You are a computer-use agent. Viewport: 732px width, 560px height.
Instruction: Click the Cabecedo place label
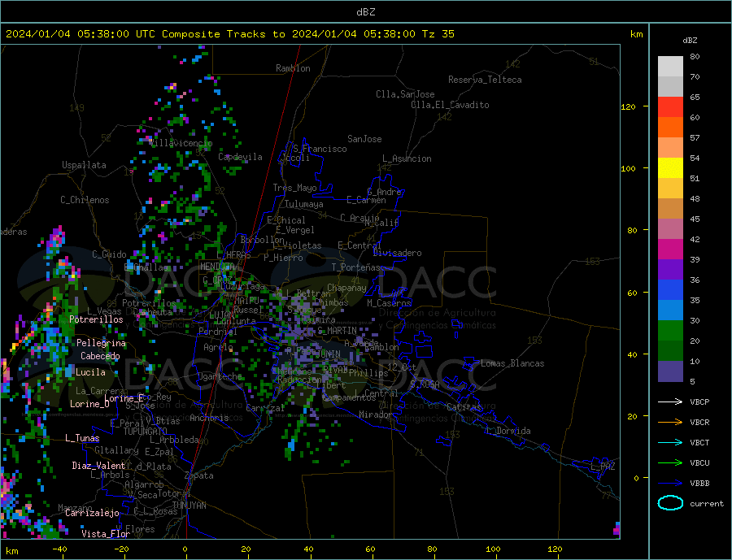(100, 356)
